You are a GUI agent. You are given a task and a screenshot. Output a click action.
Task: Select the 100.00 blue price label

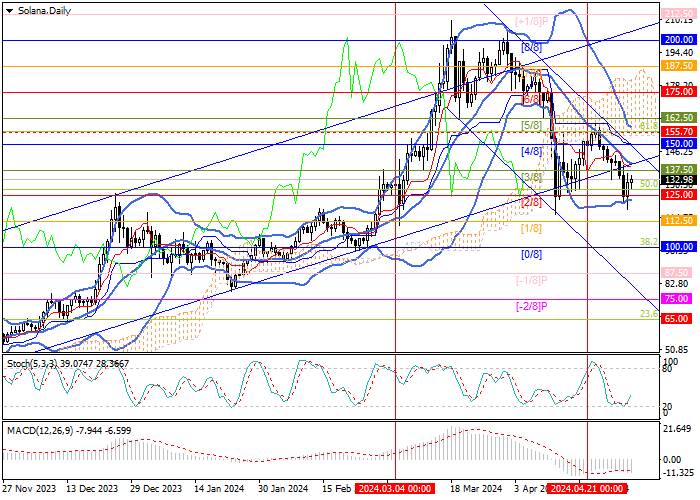coord(678,246)
